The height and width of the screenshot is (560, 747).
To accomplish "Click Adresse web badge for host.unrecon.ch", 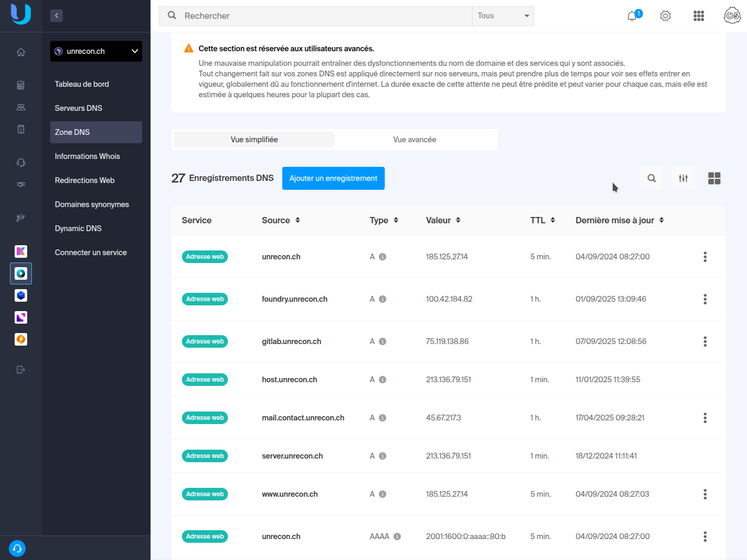I will (x=205, y=380).
